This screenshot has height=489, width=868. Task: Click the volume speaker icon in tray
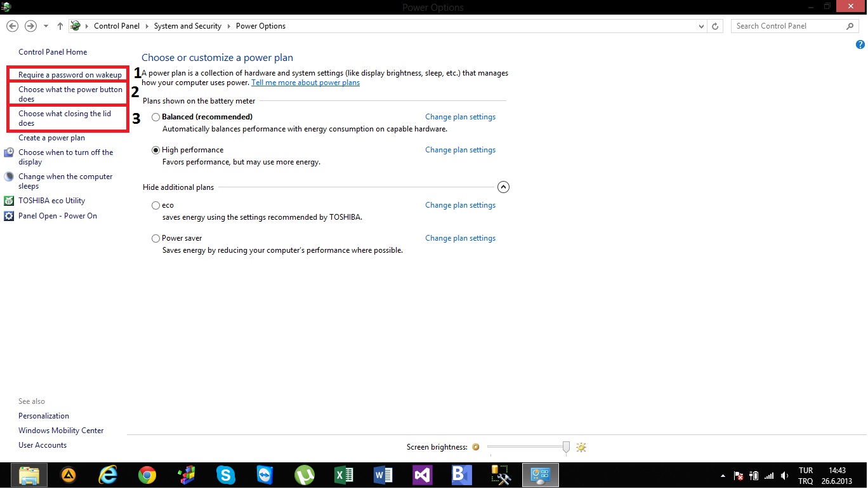coord(785,476)
